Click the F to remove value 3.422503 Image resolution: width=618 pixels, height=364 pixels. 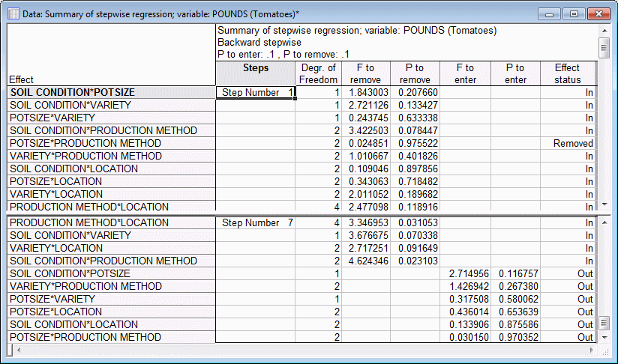click(366, 130)
